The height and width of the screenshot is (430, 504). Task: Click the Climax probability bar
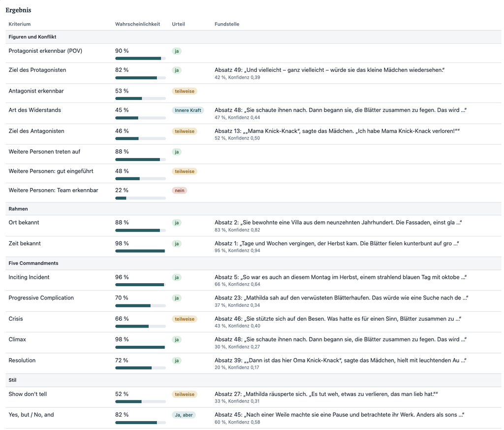click(140, 347)
